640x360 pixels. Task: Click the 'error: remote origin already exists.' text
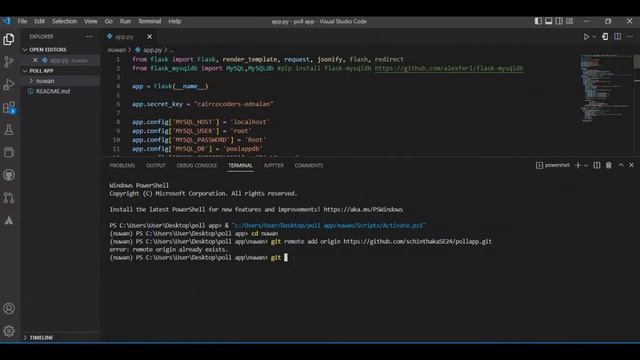point(169,249)
